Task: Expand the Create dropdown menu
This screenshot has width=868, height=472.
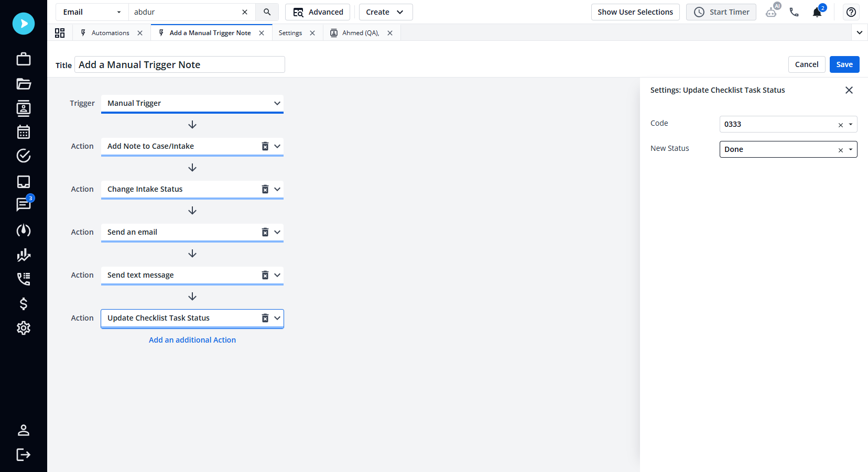Action: coord(385,12)
